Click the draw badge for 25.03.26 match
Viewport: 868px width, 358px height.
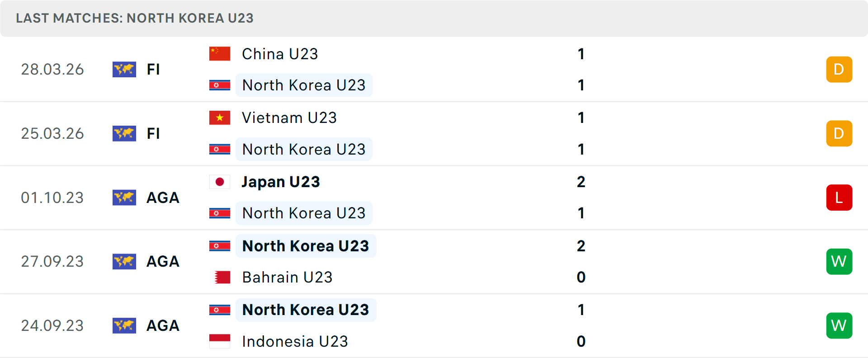[839, 133]
